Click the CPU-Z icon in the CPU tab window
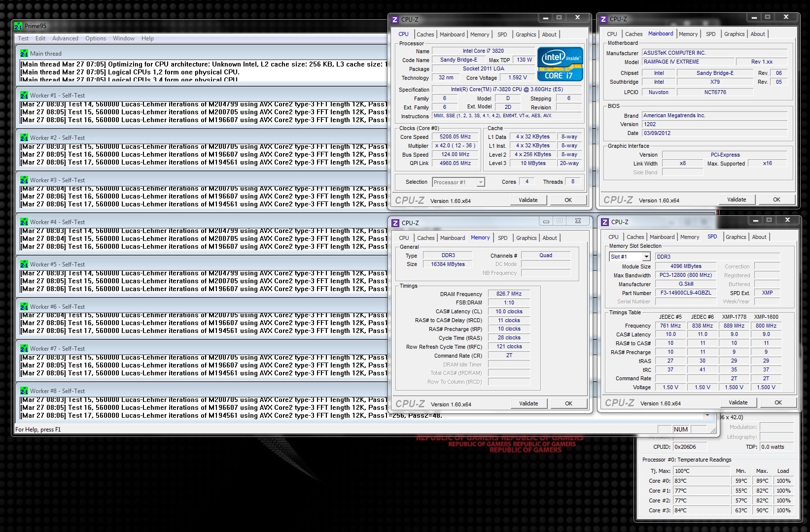 (395, 20)
